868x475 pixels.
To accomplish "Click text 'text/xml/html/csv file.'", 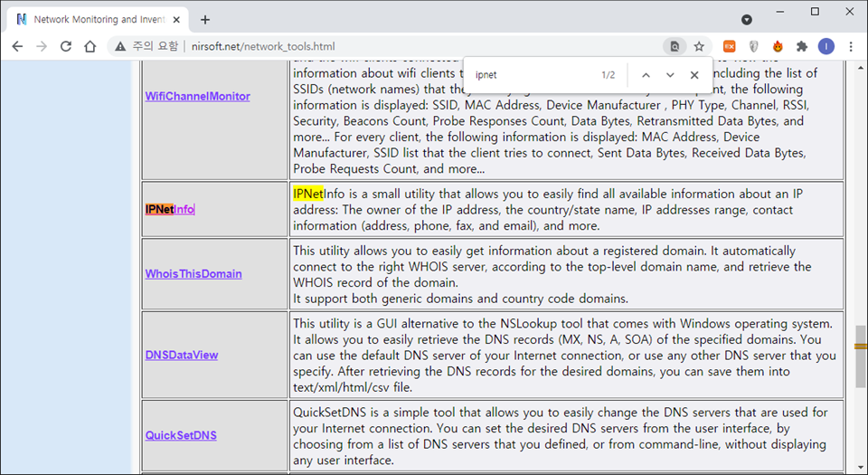I will click(354, 387).
